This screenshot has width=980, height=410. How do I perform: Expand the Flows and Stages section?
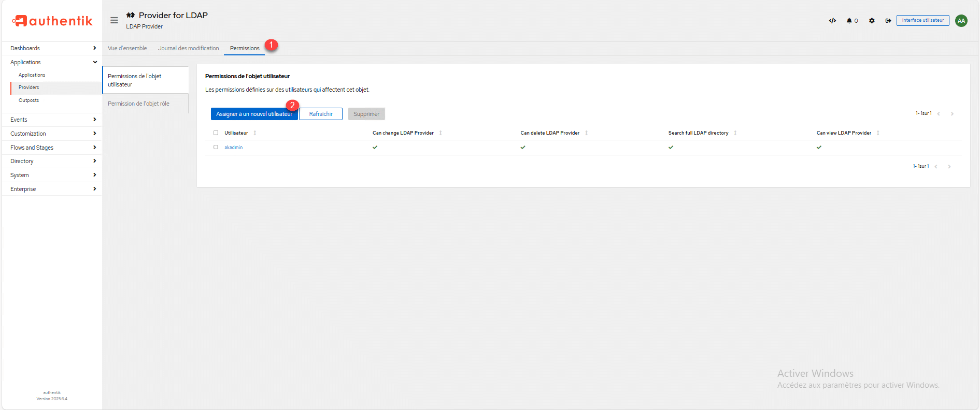[52, 148]
